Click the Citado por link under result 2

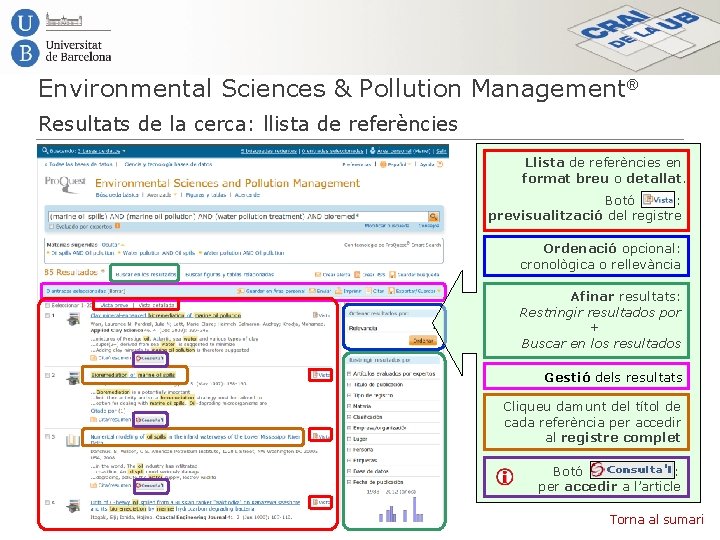[107, 411]
